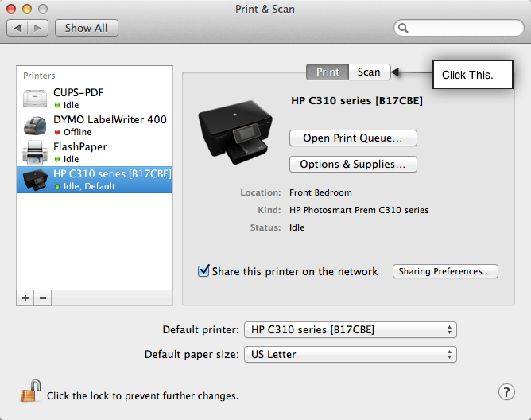Viewport: 531px width, 420px height.
Task: Remove the selected printer with the minus button
Action: click(x=43, y=298)
